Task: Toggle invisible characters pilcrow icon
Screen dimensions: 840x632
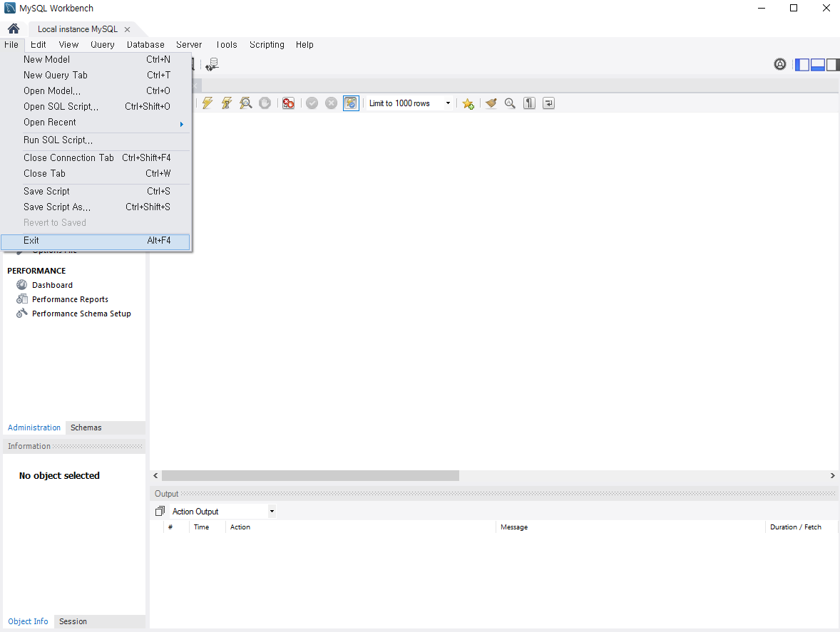Action: pyautogui.click(x=529, y=103)
